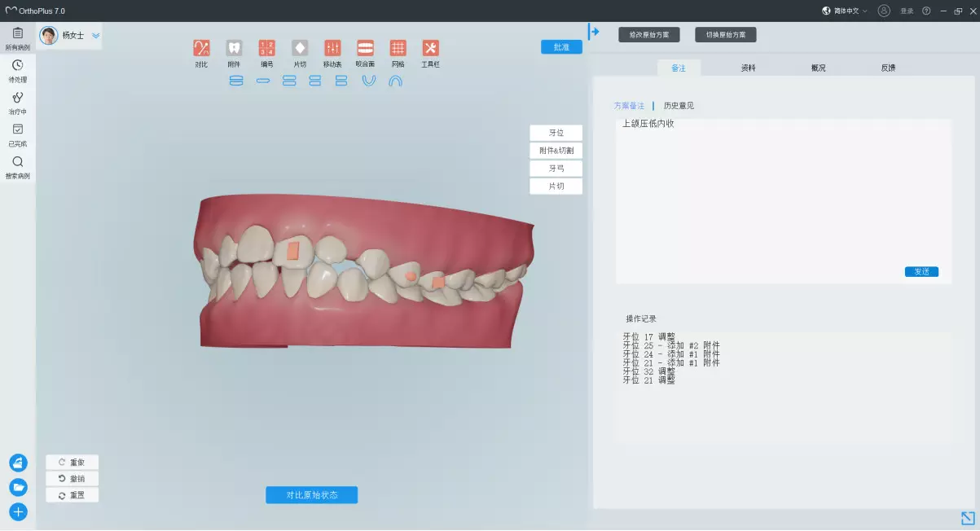The width and height of the screenshot is (980, 531).
Task: Toggle the 附件&切割 display button
Action: tap(556, 151)
